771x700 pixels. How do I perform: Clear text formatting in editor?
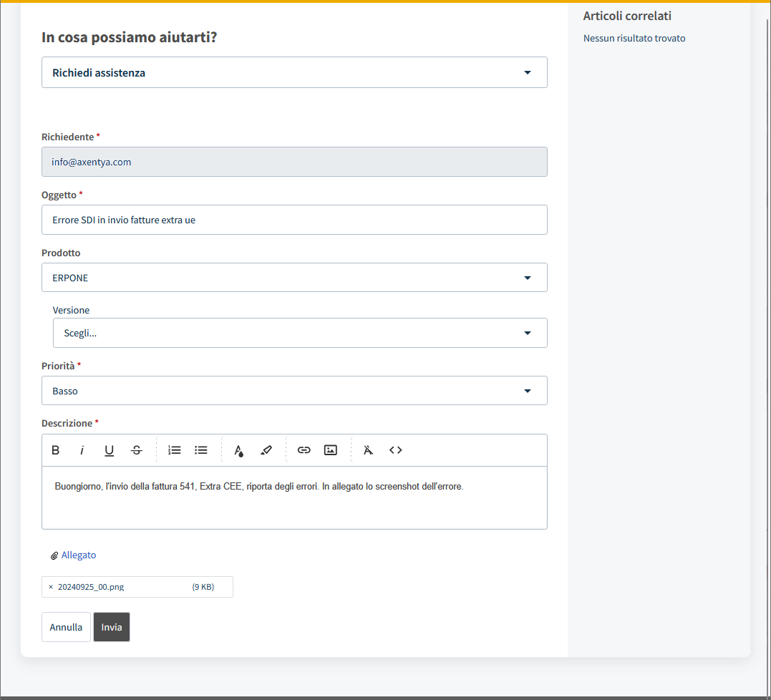[368, 450]
